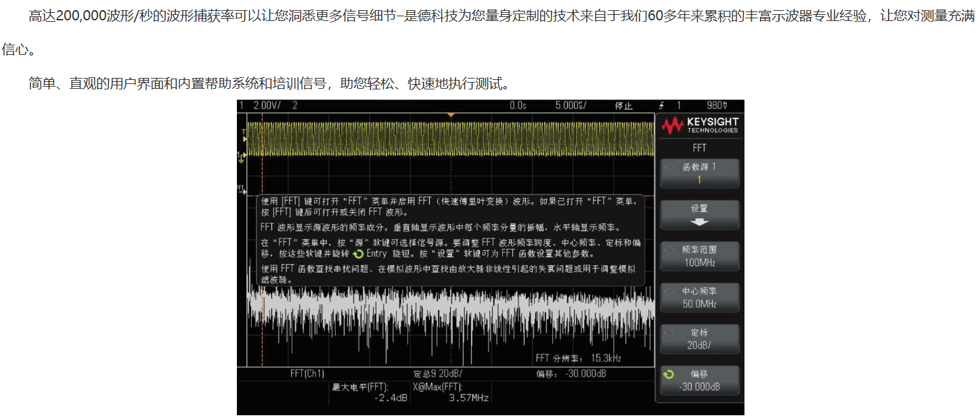Open the 设置 settings submenu softkey
This screenshot has width=980, height=420.
(x=700, y=215)
